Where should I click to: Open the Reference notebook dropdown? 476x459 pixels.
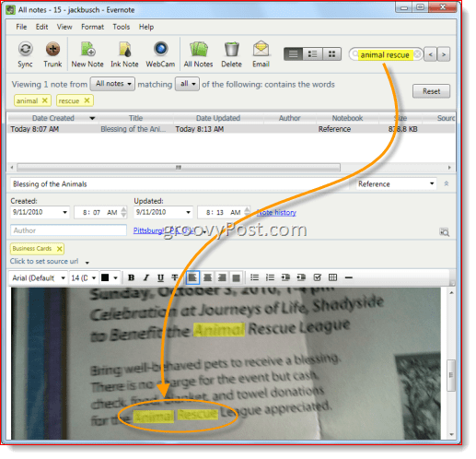pyautogui.click(x=396, y=184)
